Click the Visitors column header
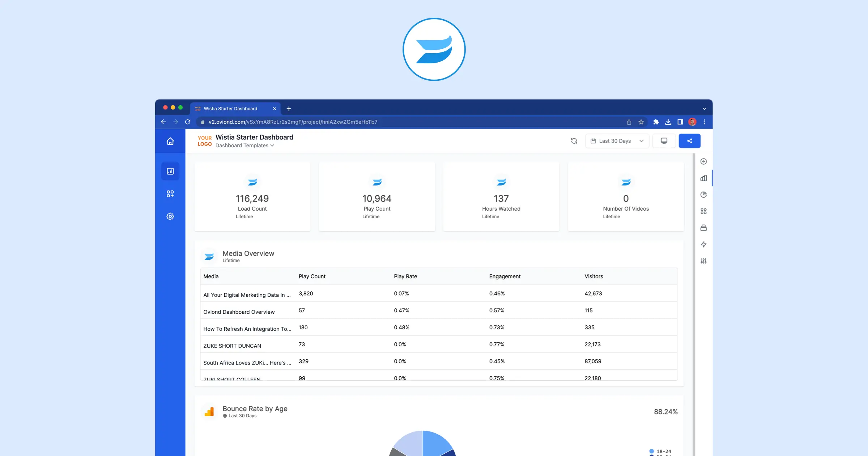This screenshot has height=456, width=868. click(594, 276)
